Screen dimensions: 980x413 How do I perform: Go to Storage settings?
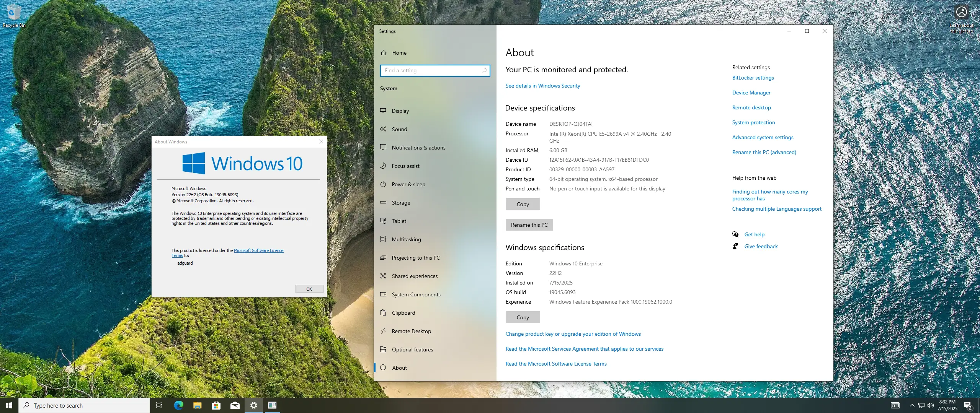point(400,203)
